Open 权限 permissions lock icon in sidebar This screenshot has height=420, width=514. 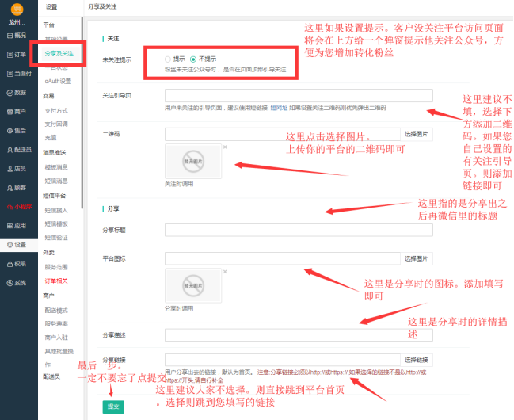pyautogui.click(x=10, y=264)
